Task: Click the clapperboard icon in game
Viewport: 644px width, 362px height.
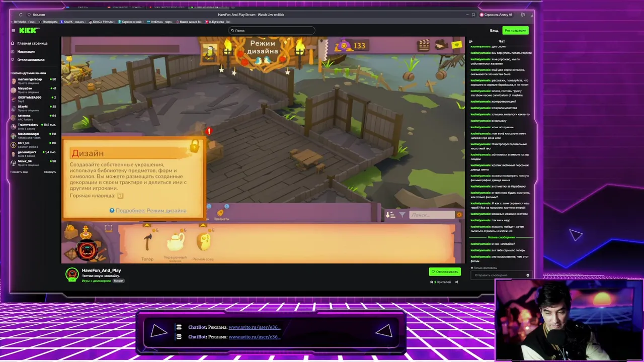Action: click(x=424, y=45)
